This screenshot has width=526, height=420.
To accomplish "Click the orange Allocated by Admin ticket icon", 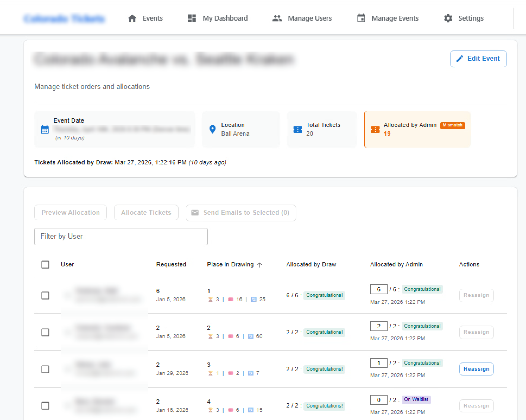I will 375,129.
